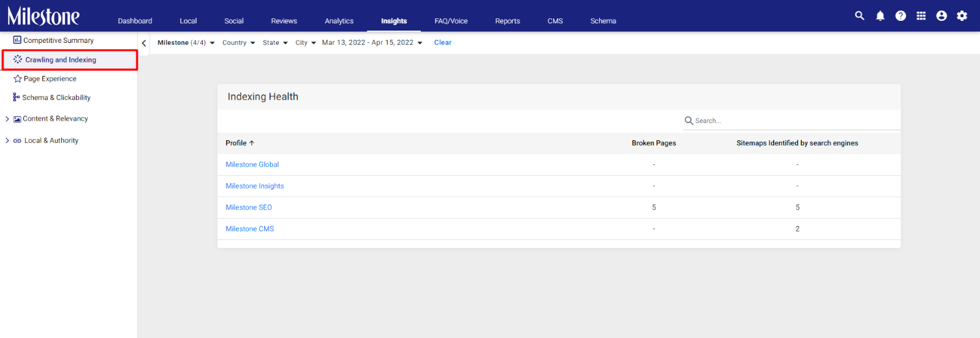Open the Milestone Insights profile link
This screenshot has width=980, height=338.
click(255, 186)
